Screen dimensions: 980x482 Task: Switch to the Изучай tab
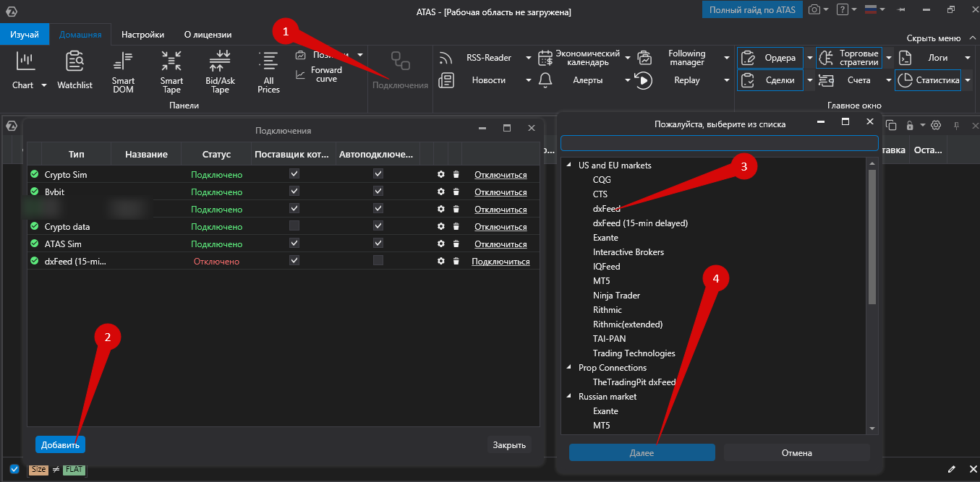coord(25,34)
